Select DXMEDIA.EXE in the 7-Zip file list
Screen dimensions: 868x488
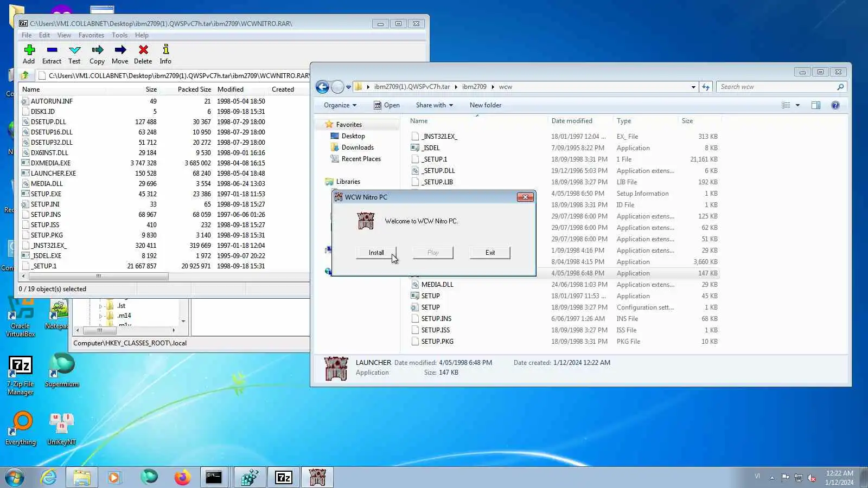[x=50, y=163]
